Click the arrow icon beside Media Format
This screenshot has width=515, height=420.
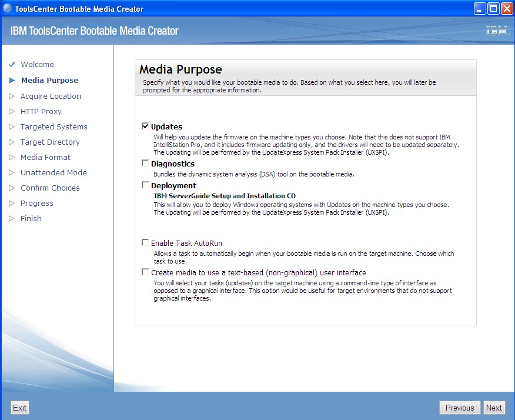tap(12, 157)
